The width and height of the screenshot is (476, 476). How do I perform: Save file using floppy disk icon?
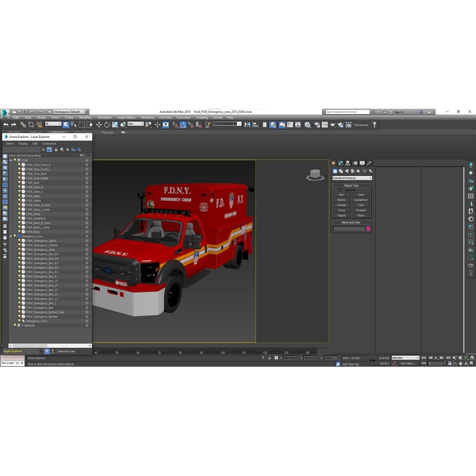26,112
